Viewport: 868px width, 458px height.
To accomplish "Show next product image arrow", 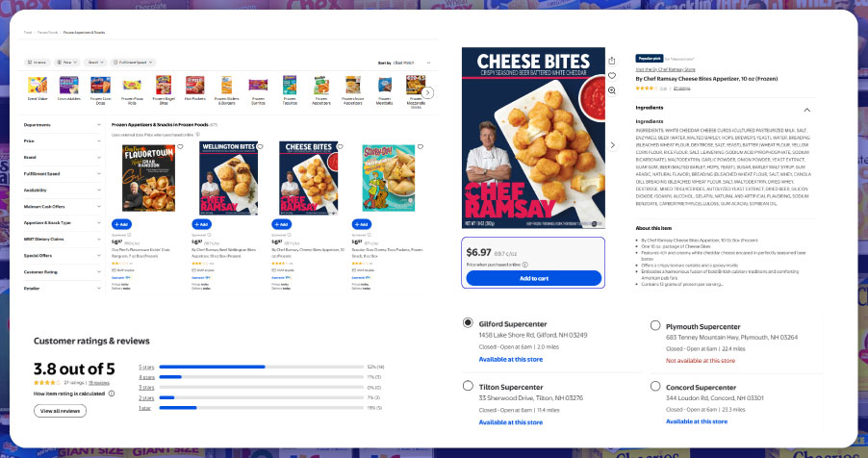I will tap(612, 145).
